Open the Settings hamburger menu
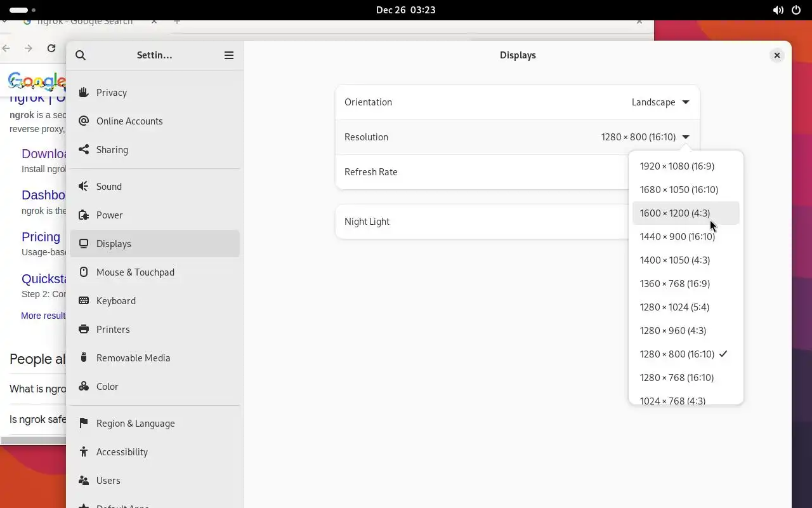812x508 pixels. tap(229, 55)
